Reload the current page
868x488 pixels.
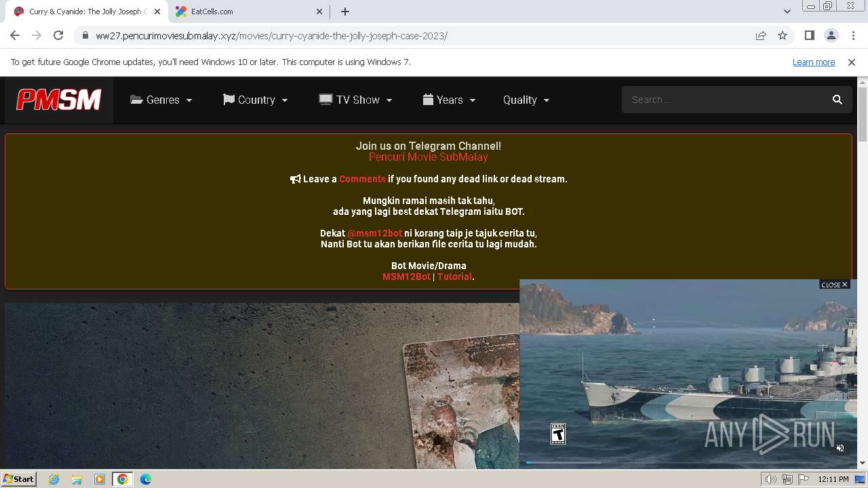pos(58,35)
